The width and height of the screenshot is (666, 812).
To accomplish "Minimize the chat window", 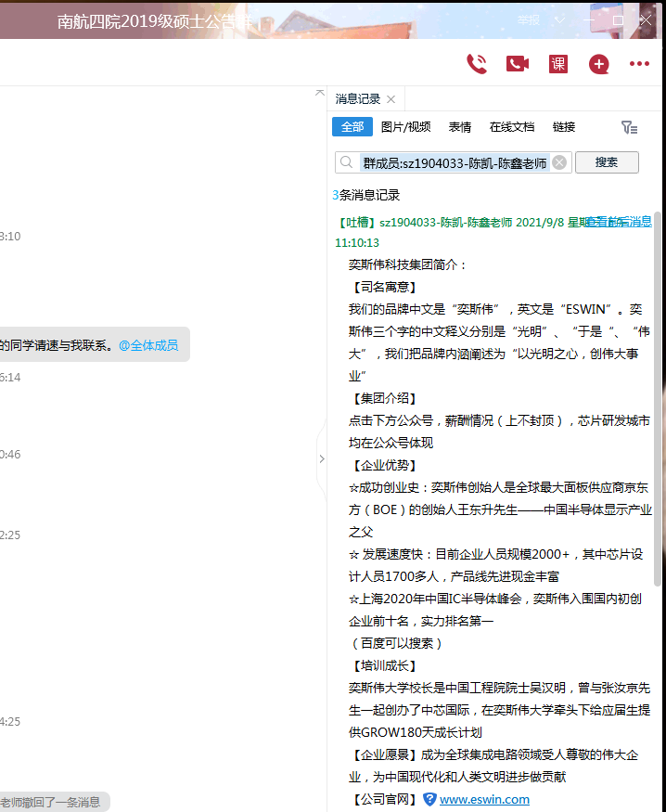I will 589,20.
